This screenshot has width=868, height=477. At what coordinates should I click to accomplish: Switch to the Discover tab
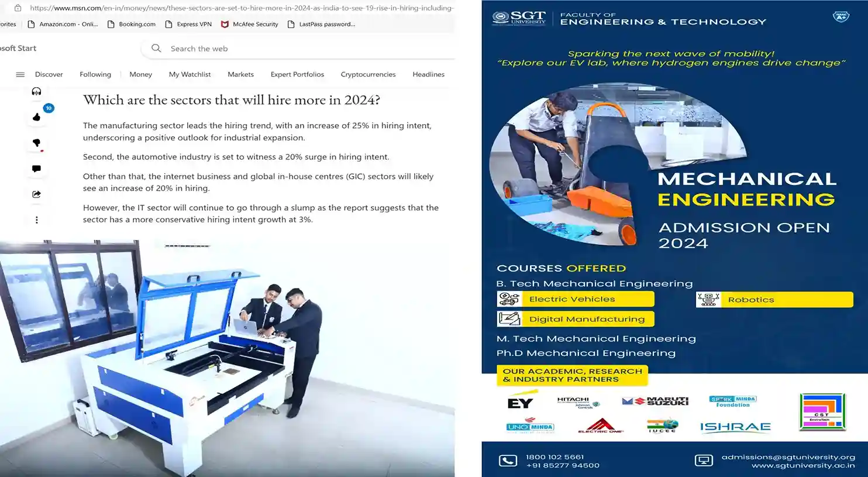(x=49, y=74)
